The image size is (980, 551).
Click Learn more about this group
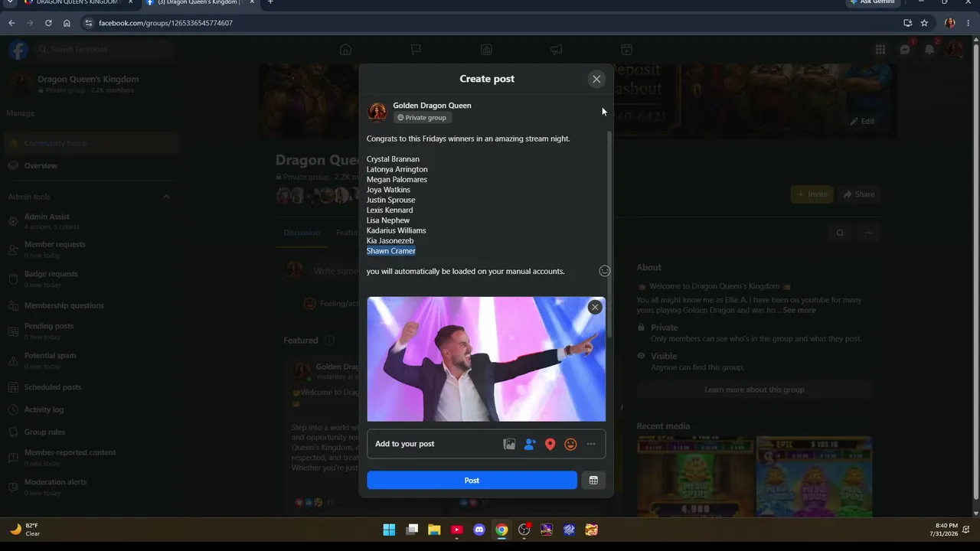point(754,390)
